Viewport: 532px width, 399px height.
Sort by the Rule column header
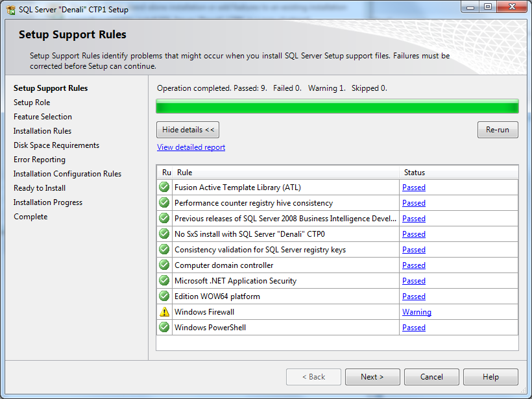(285, 173)
